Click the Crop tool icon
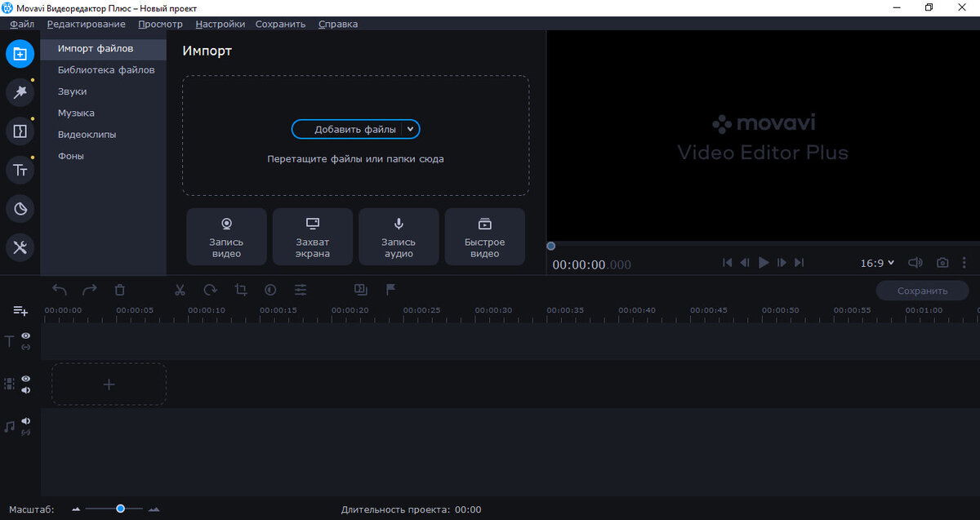Screen dimensions: 980x520 241,289
